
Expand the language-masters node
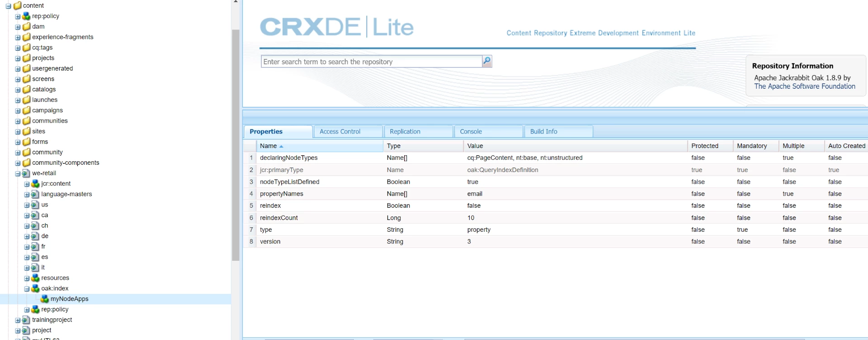coord(27,194)
